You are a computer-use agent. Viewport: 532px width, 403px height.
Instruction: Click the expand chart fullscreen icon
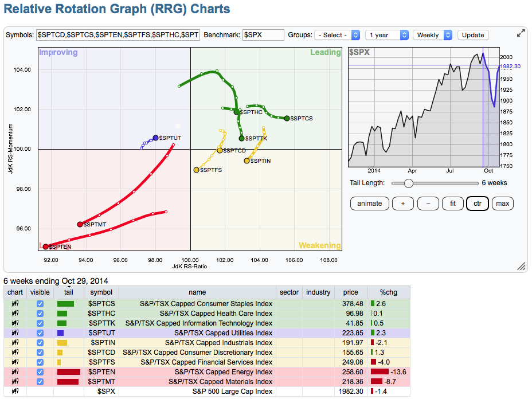click(x=521, y=34)
